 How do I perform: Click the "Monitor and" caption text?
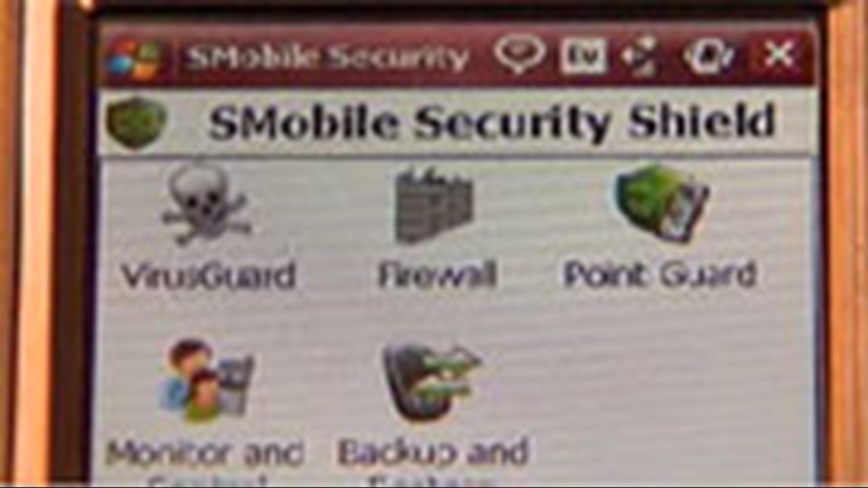[x=205, y=454]
